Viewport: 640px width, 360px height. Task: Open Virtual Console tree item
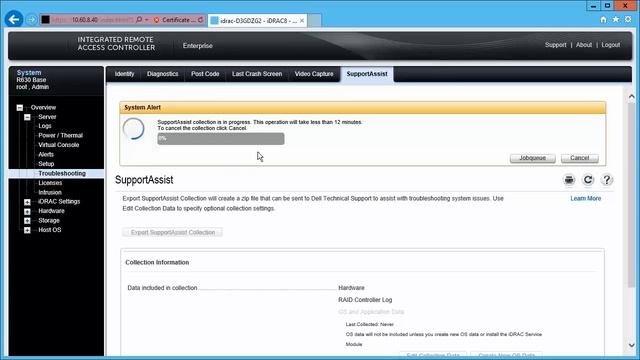click(x=59, y=145)
